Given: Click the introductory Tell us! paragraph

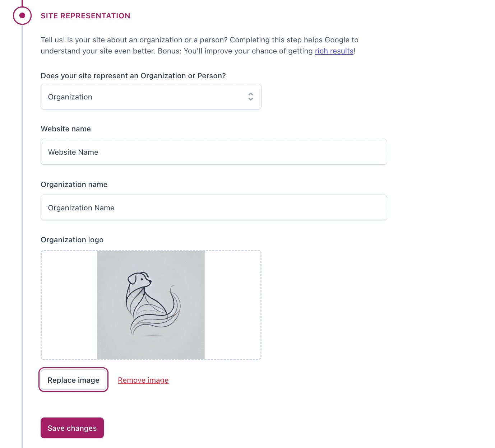Looking at the screenshot, I should tap(199, 45).
